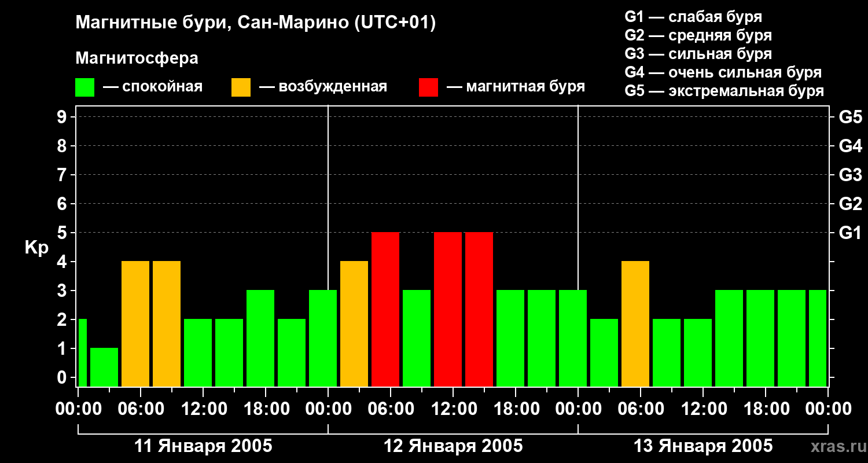This screenshot has width=868, height=463.
Task: Select the Kp 1 green bar on 11 January
Action: 104,367
